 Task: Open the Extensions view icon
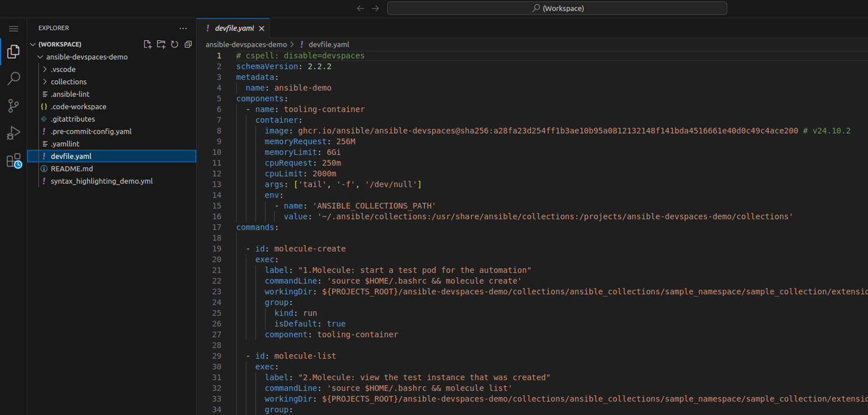pos(14,161)
